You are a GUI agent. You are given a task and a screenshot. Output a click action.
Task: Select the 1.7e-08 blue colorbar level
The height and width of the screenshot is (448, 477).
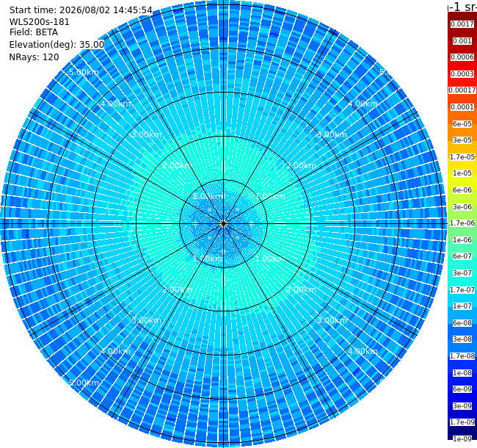point(462,356)
